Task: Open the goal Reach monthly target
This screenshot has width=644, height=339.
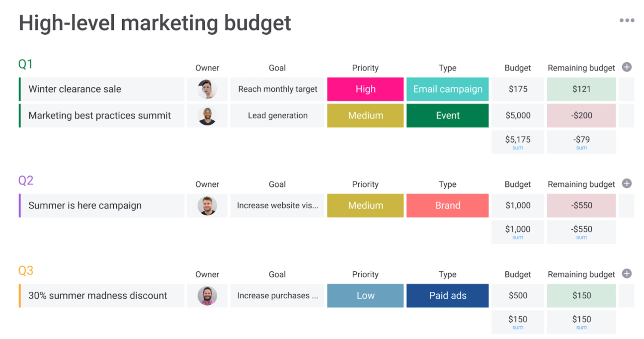Action: coord(277,89)
